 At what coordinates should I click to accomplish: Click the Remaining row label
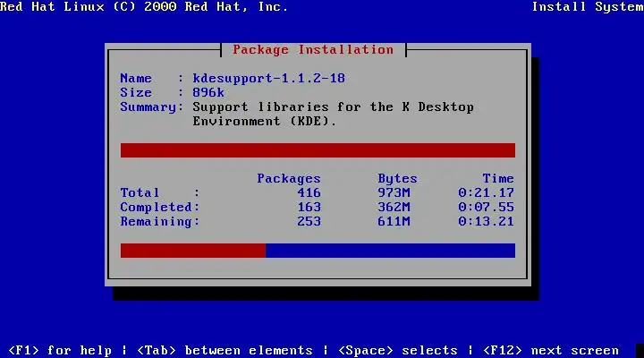159,222
